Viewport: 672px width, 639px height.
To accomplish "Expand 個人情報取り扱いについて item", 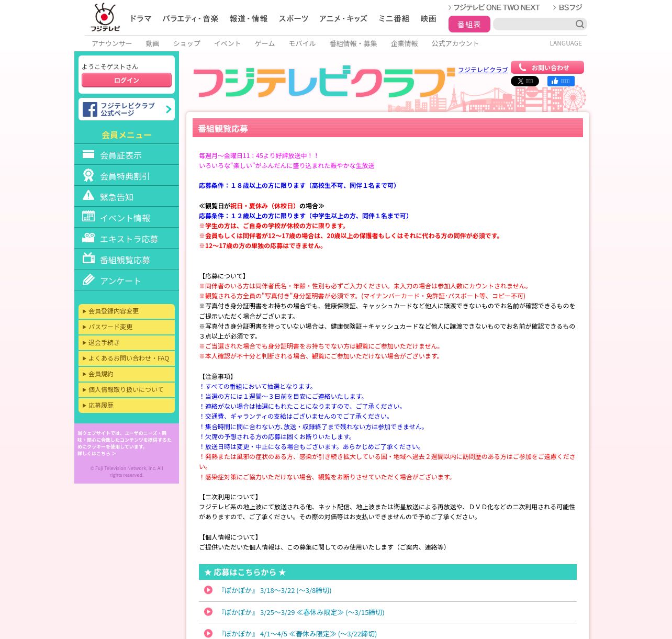I will [127, 389].
